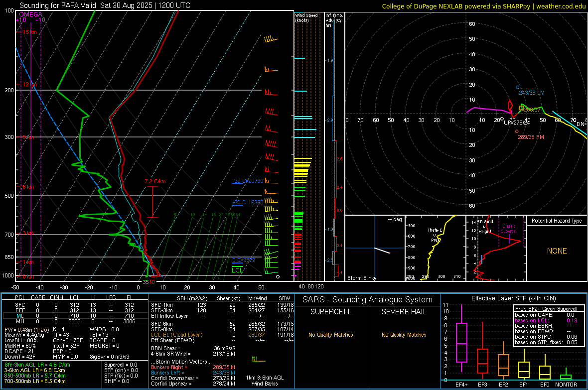Click the 'SigSvr = 0 m3/s3' value
588x390 pixels.
pos(110,357)
